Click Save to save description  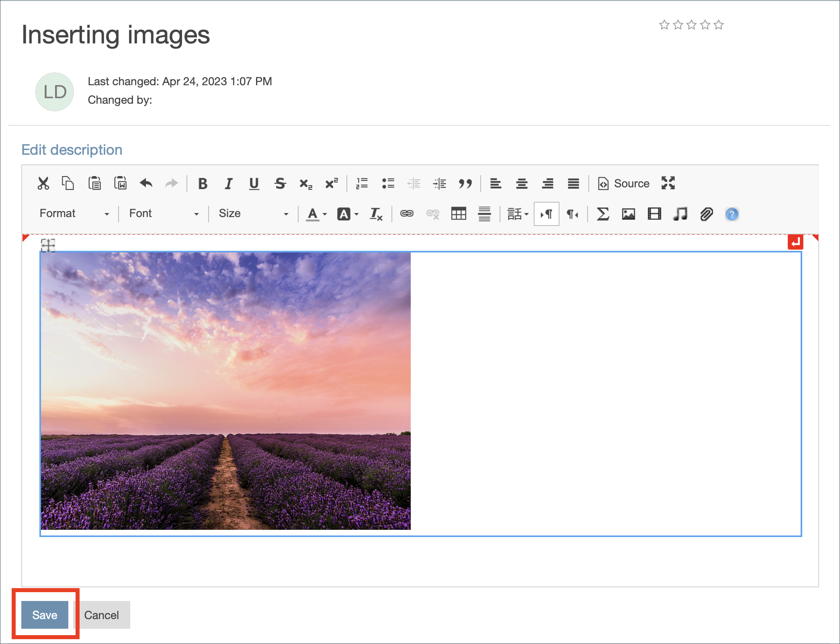[x=45, y=615]
